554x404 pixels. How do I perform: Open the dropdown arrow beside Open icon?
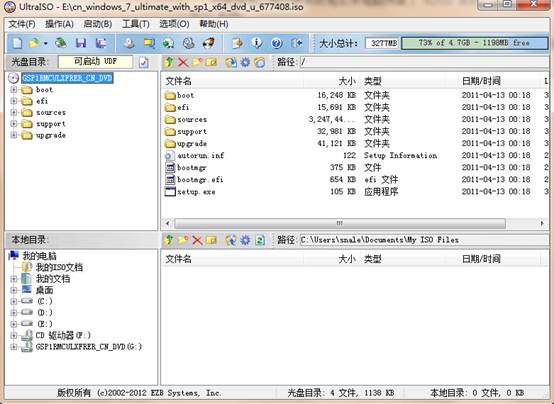coord(46,43)
